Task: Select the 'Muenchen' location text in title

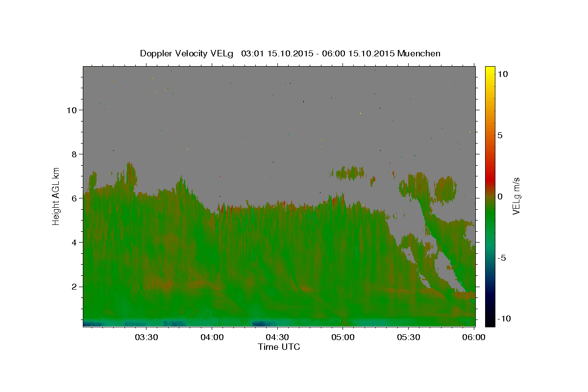Action: point(419,53)
